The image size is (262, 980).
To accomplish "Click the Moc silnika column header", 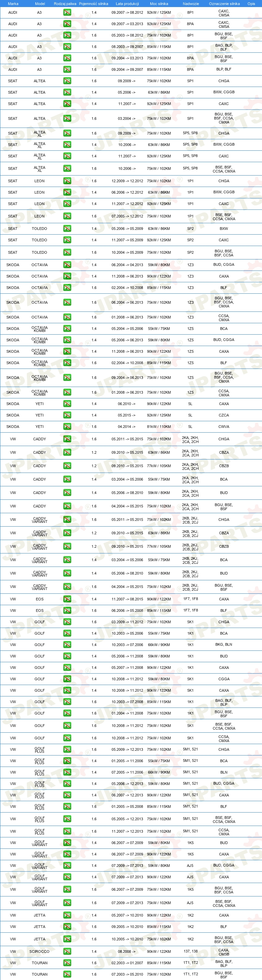I will 159,3.
